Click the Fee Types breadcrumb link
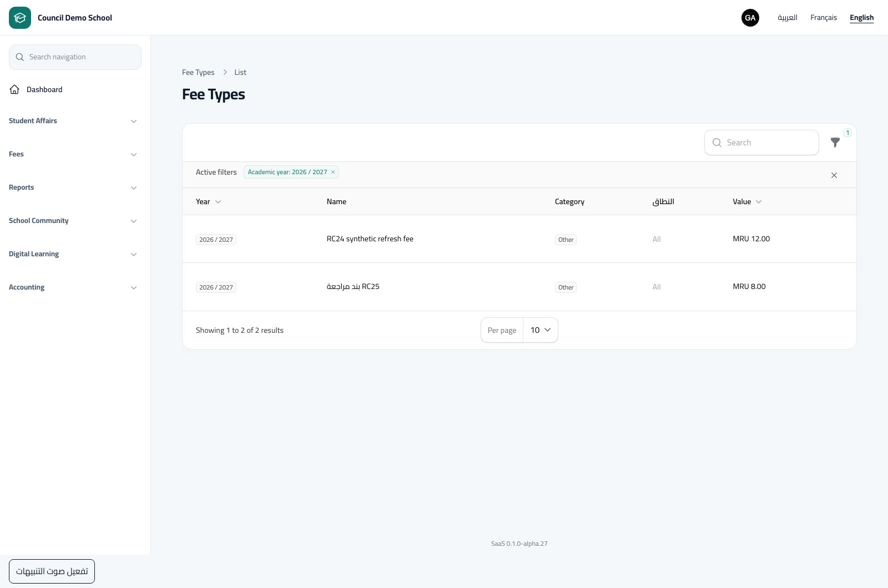The image size is (888, 588). click(198, 72)
